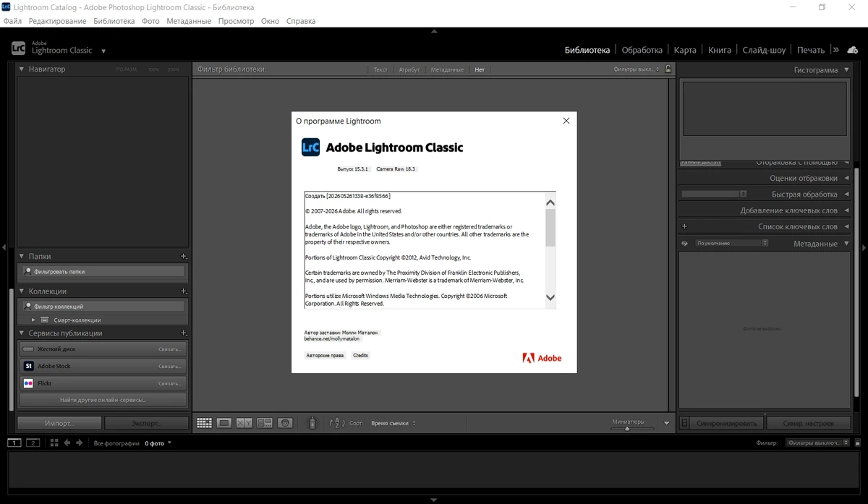Open Фильтры выкл. preset dropdown in filter bar
This screenshot has width=868, height=504.
[x=637, y=69]
